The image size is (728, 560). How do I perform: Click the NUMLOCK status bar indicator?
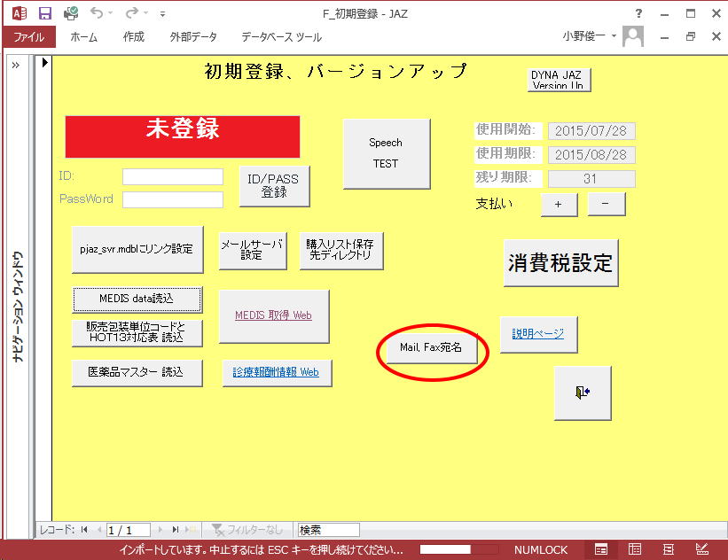pos(540,550)
